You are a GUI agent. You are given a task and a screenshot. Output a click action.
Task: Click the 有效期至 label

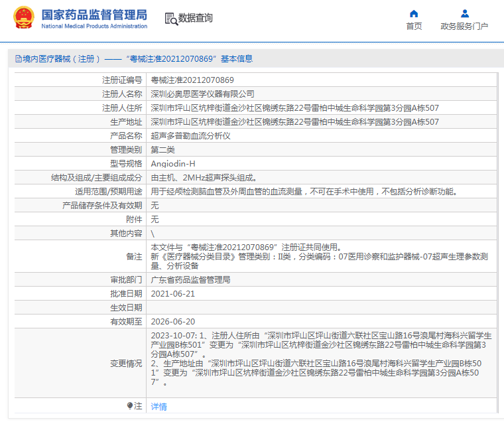tap(126, 322)
